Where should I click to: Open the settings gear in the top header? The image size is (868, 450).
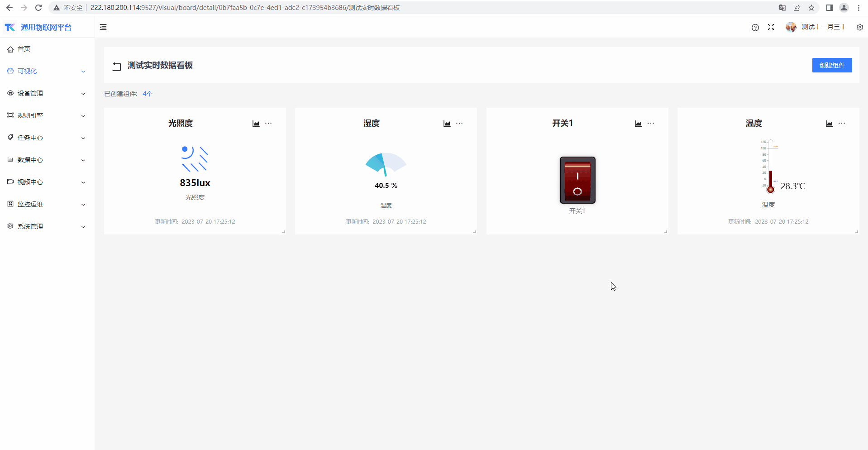859,27
